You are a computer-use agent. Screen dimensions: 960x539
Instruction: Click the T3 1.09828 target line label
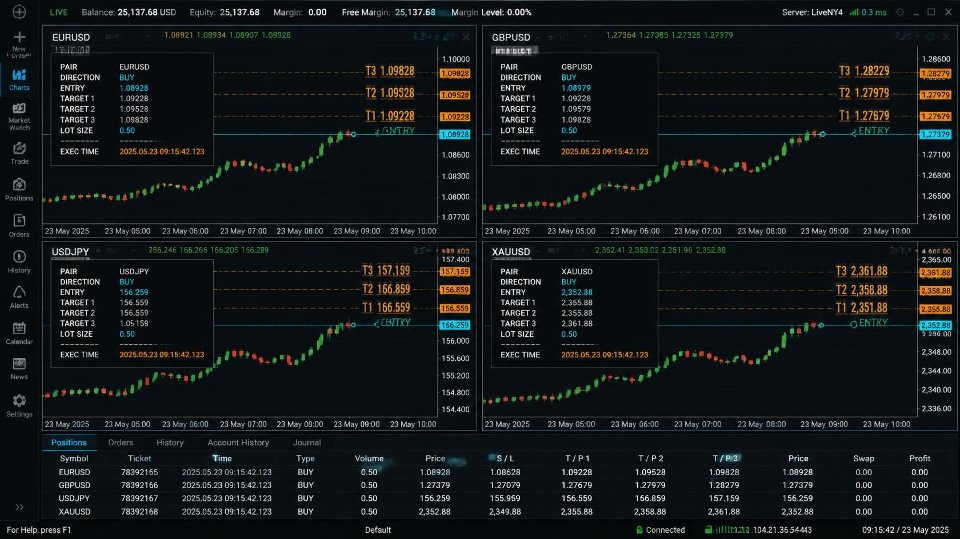click(390, 71)
